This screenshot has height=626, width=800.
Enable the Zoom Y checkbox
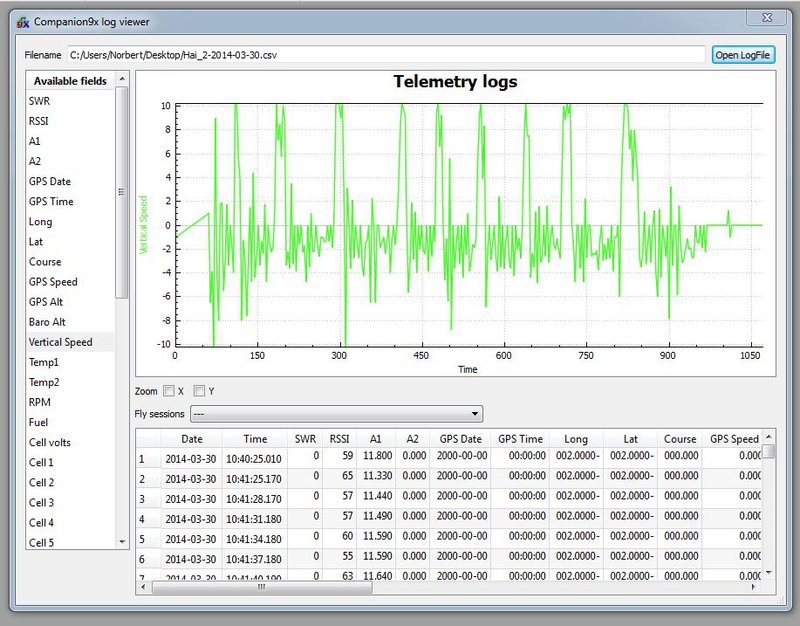tap(199, 391)
